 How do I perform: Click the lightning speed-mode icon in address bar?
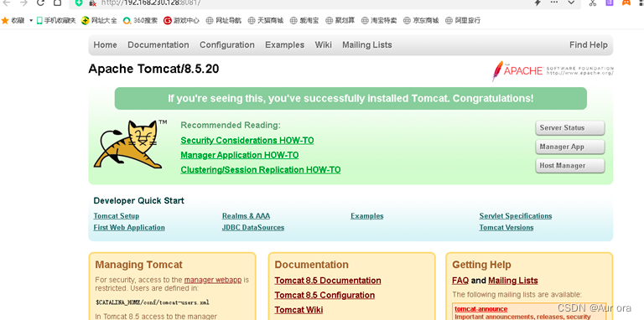538,3
